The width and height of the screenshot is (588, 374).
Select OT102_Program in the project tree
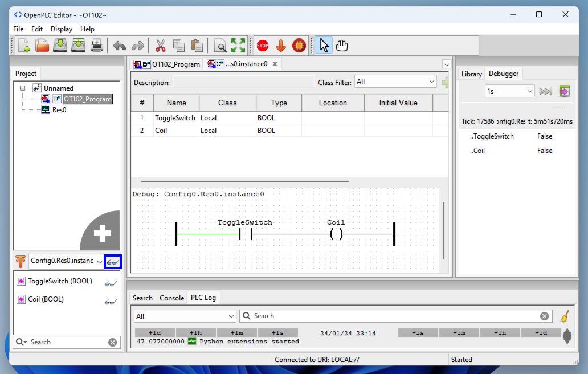coord(87,99)
